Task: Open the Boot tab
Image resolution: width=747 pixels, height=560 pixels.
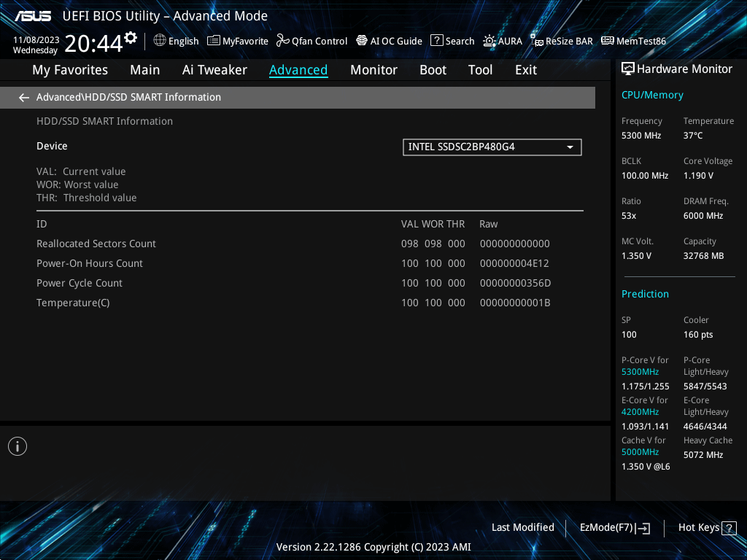Action: click(433, 70)
